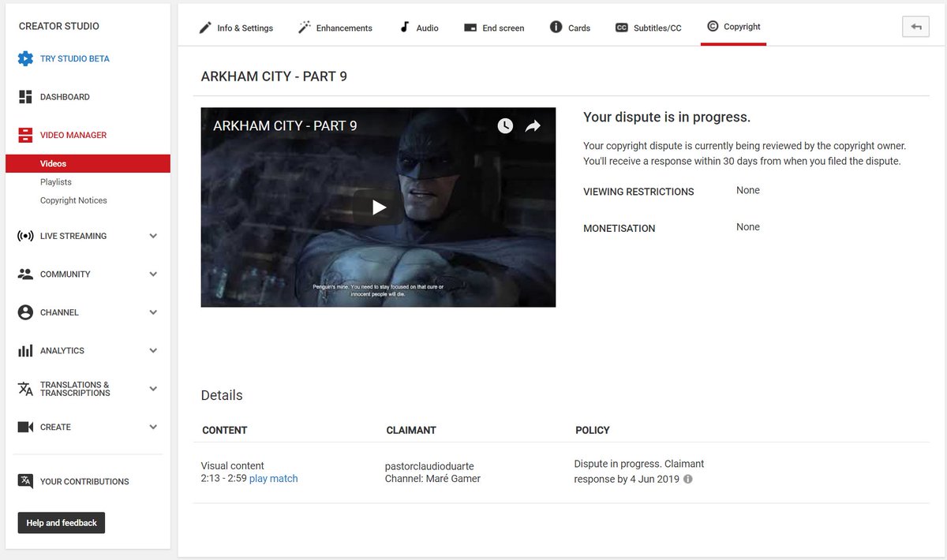The image size is (947, 560).
Task: Click the music note Audio icon
Action: (405, 27)
